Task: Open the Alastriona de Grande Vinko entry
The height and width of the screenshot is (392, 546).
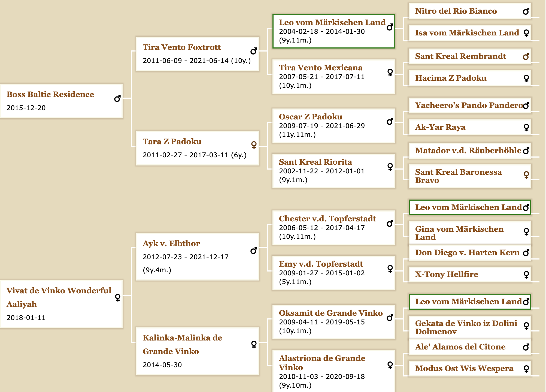Action: 322,363
